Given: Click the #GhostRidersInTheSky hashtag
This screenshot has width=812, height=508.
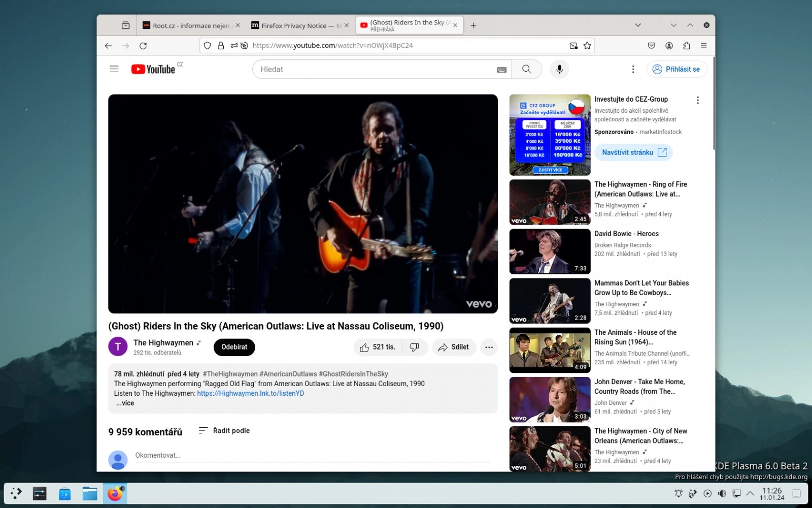Looking at the screenshot, I should [354, 374].
